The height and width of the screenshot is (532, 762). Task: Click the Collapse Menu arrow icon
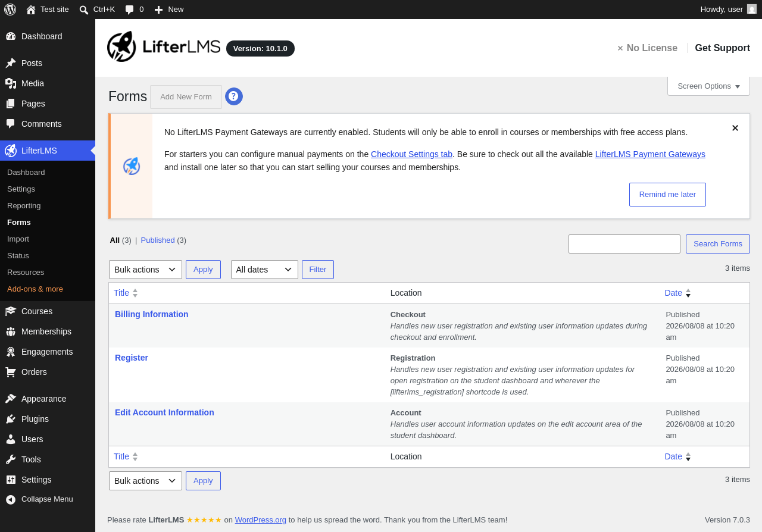(x=11, y=499)
